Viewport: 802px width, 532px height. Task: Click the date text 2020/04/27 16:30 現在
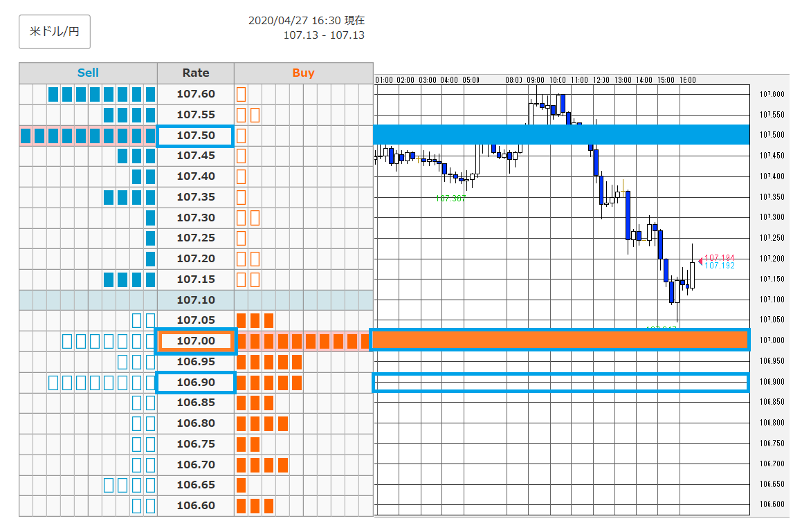[x=307, y=21]
